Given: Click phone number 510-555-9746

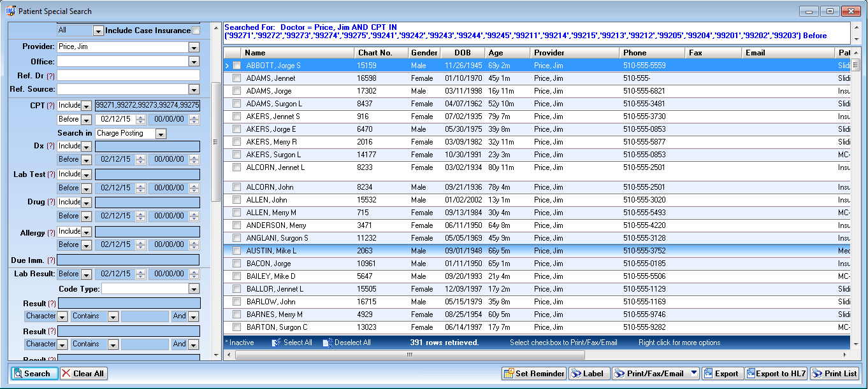Looking at the screenshot, I should 644,315.
